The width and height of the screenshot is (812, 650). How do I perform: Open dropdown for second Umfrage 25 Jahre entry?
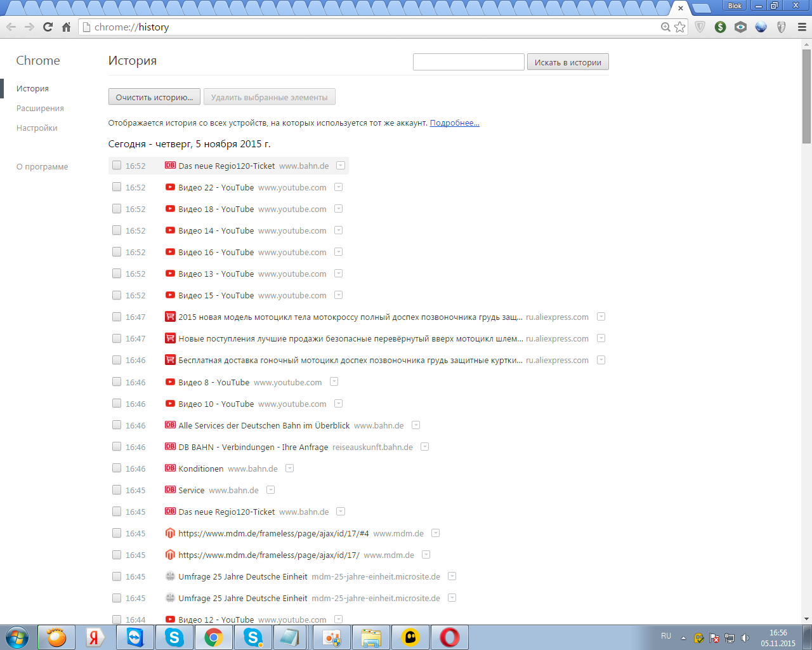452,598
